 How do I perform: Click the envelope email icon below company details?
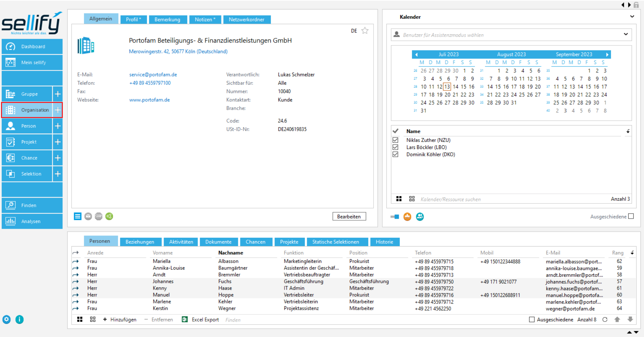[x=88, y=216]
